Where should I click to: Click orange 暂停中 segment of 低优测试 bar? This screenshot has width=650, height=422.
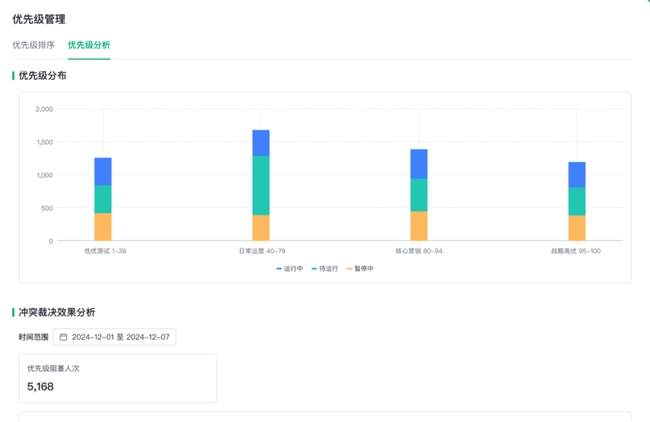click(x=103, y=227)
